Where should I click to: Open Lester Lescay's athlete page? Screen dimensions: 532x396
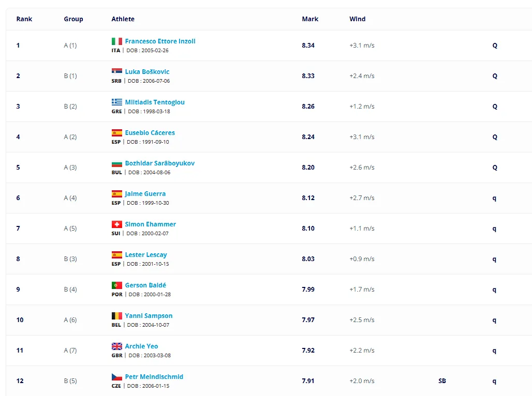pyautogui.click(x=146, y=255)
